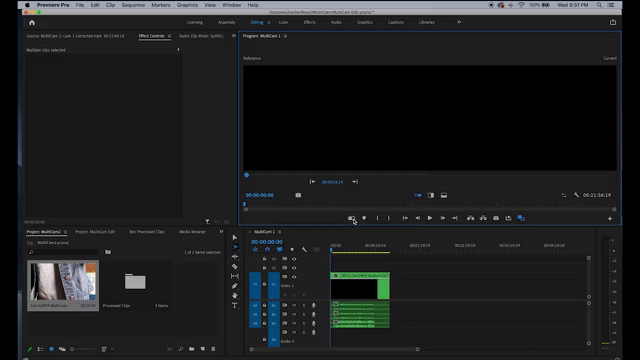The width and height of the screenshot is (640, 360).
Task: Click Quick Export share button
Action: (613, 22)
